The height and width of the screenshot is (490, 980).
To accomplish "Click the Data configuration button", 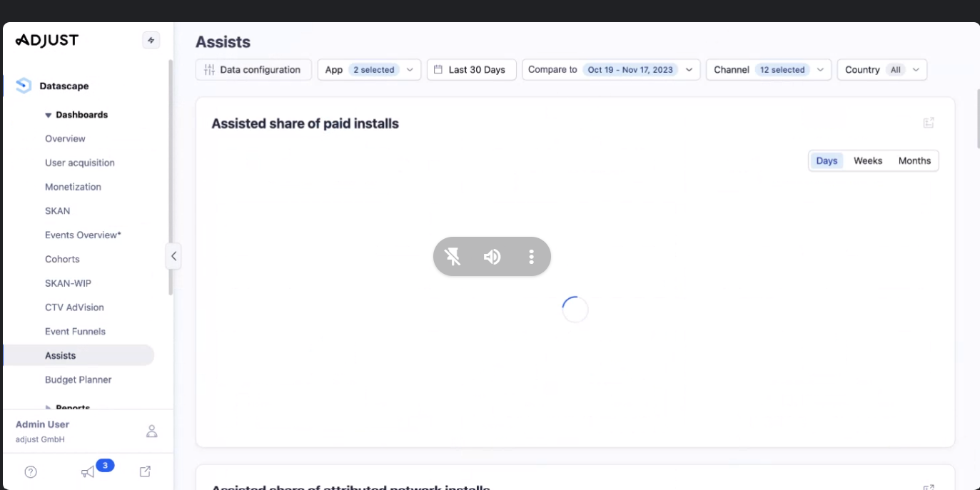I will [x=253, y=70].
